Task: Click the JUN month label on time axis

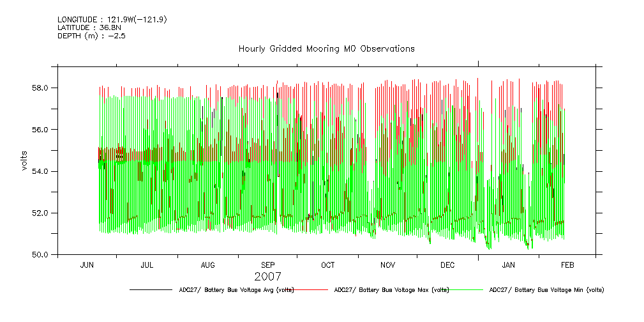Action: [x=87, y=265]
